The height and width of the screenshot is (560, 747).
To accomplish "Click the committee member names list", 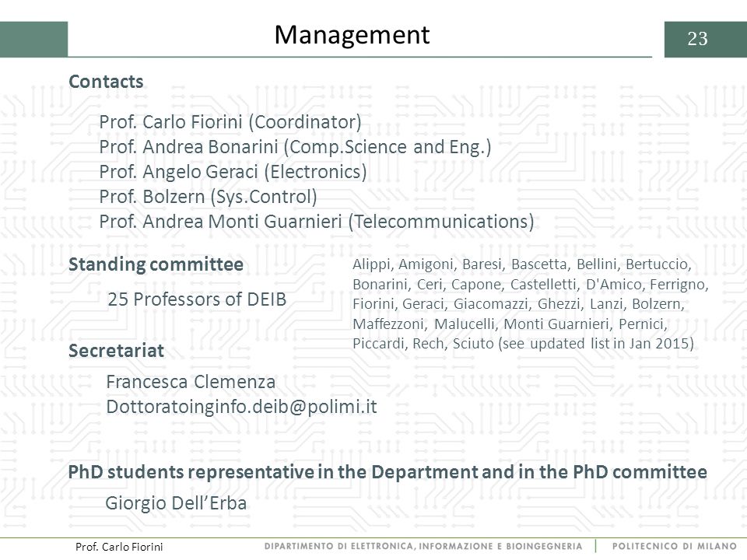I will (530, 304).
